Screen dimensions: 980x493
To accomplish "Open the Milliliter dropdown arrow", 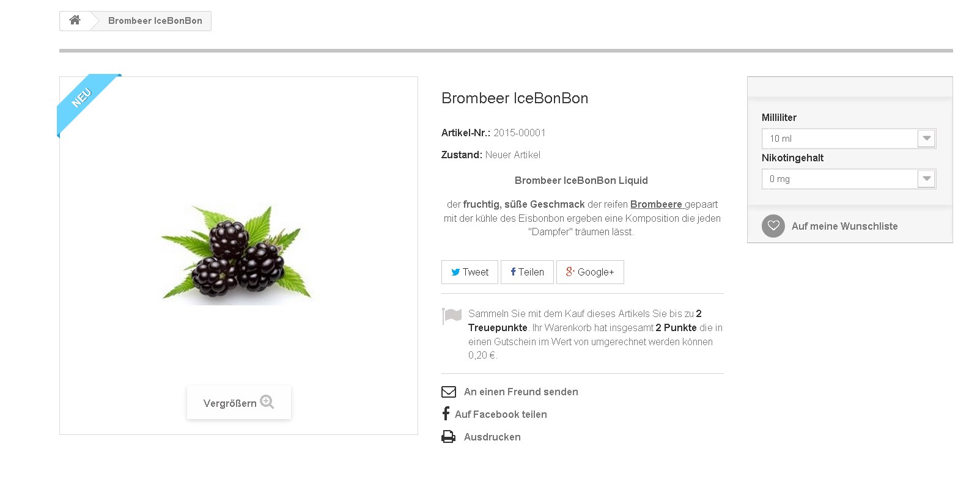I will [x=926, y=139].
